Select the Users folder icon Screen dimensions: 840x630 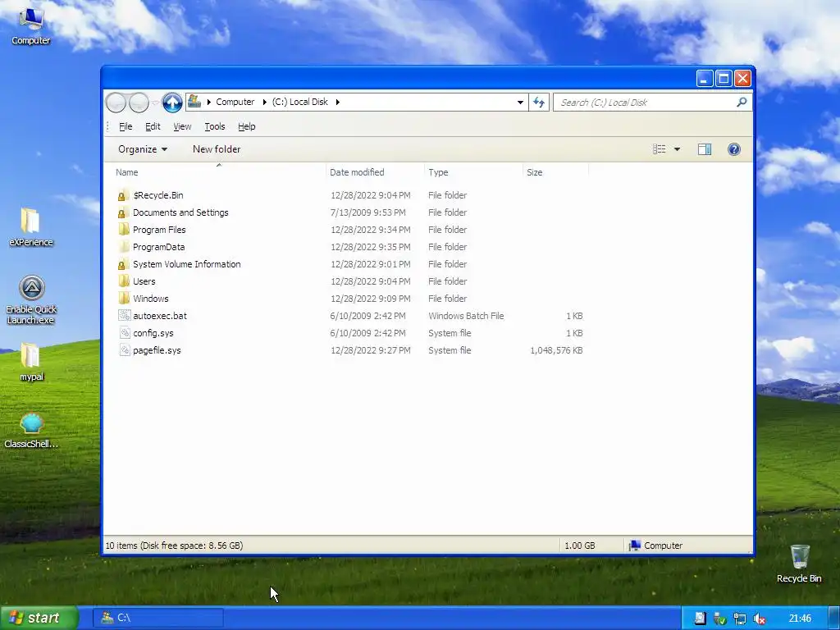123,281
